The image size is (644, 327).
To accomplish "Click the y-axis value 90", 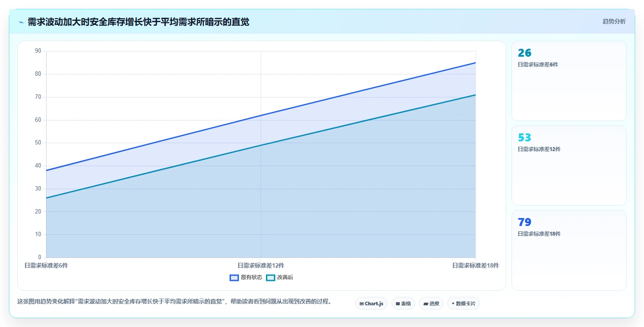I will coord(38,51).
